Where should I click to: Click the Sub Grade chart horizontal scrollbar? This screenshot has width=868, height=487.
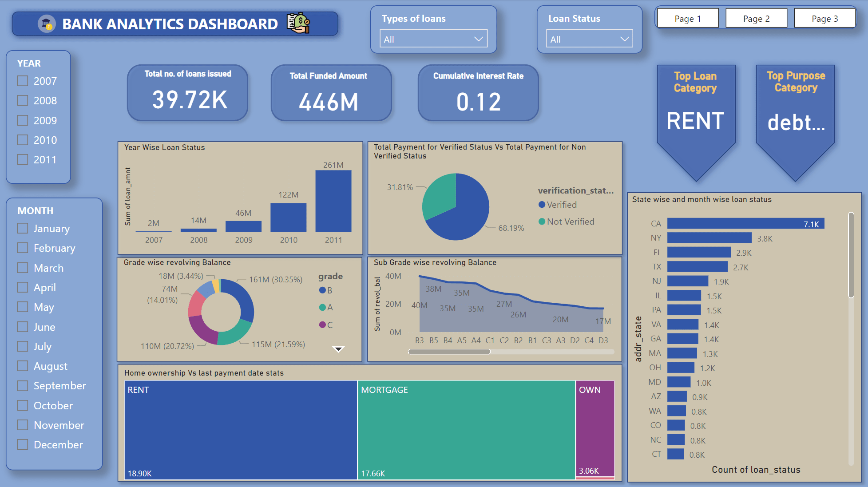tap(449, 352)
